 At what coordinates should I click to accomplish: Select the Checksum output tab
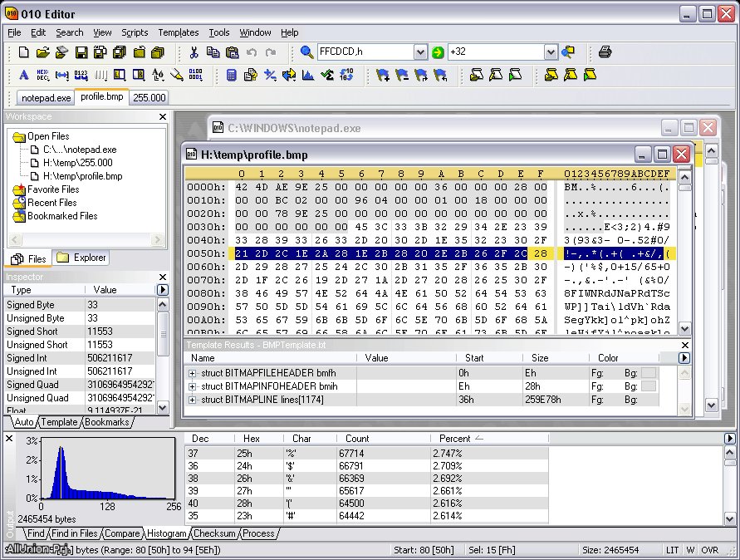pos(214,533)
